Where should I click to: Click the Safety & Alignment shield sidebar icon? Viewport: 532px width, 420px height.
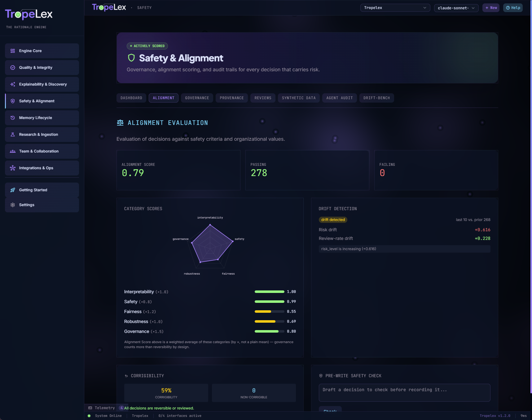tap(13, 101)
